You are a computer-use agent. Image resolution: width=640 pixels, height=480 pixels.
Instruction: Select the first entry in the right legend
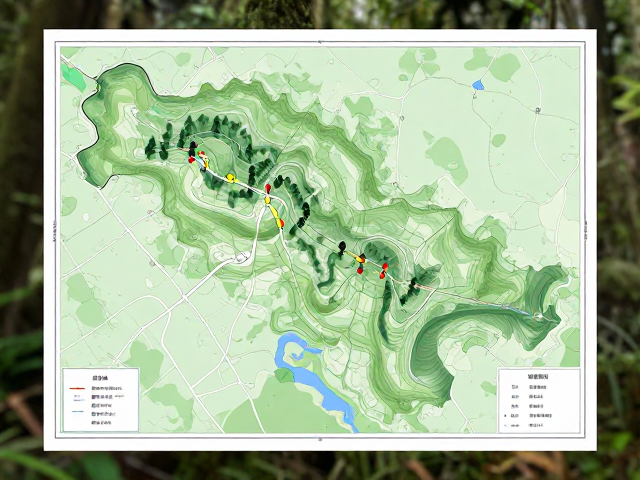(529, 387)
